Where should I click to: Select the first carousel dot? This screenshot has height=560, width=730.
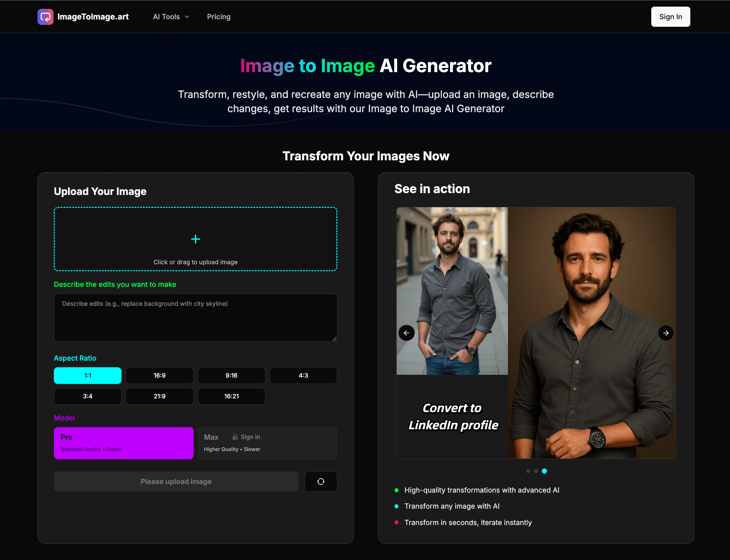pos(528,471)
